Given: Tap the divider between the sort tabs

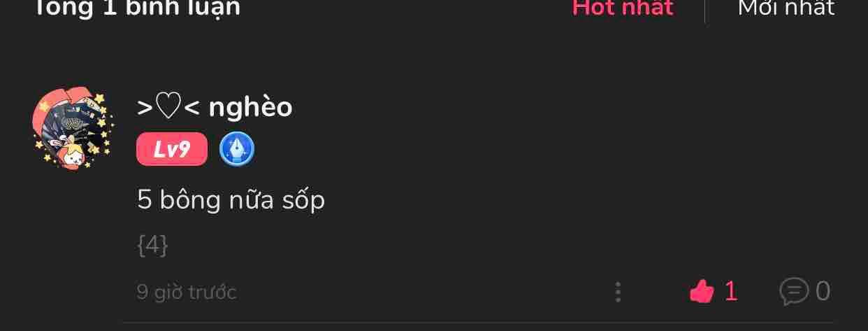Looking at the screenshot, I should [704, 10].
